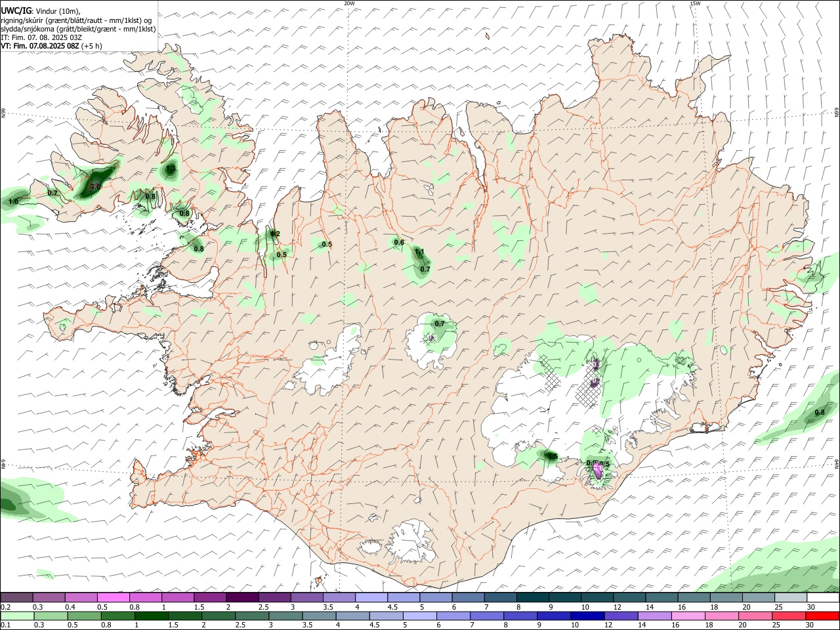This screenshot has width=840, height=630.
Task: Click the 15W longitude label
Action: (x=695, y=3)
